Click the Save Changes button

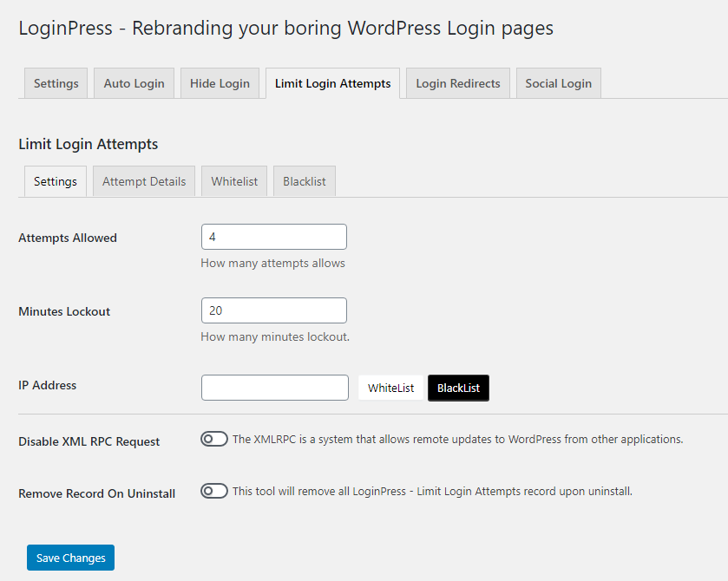click(70, 558)
